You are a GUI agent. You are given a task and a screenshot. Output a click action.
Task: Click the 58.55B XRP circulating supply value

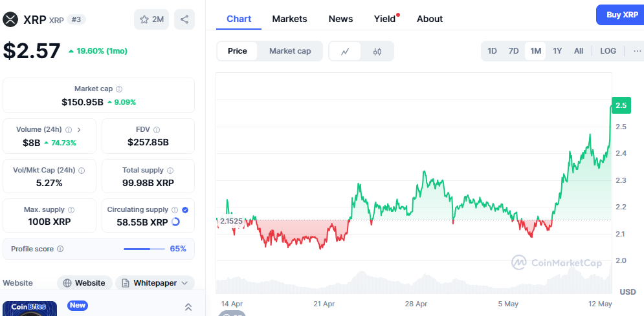pos(143,222)
